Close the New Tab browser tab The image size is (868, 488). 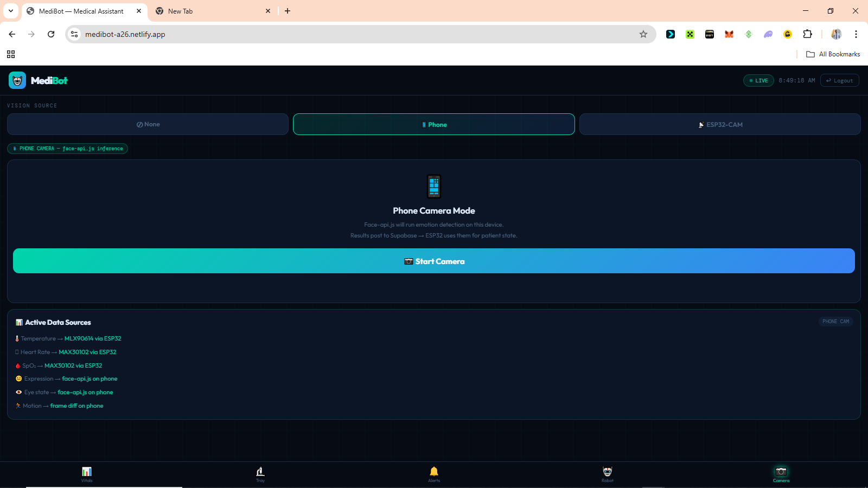coord(268,11)
